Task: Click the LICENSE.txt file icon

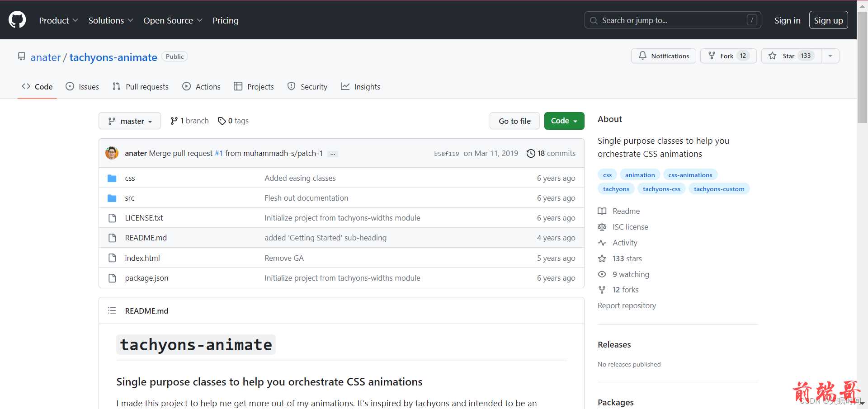Action: [x=112, y=218]
